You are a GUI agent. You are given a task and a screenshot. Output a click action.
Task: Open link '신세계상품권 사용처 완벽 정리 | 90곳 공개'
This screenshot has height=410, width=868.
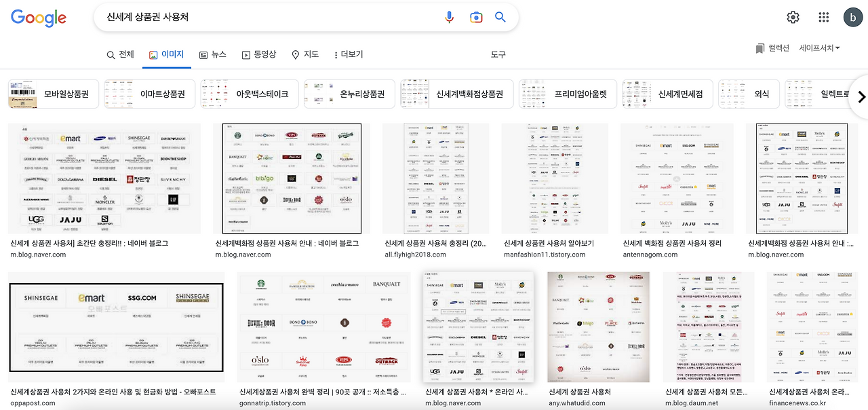[322, 392]
